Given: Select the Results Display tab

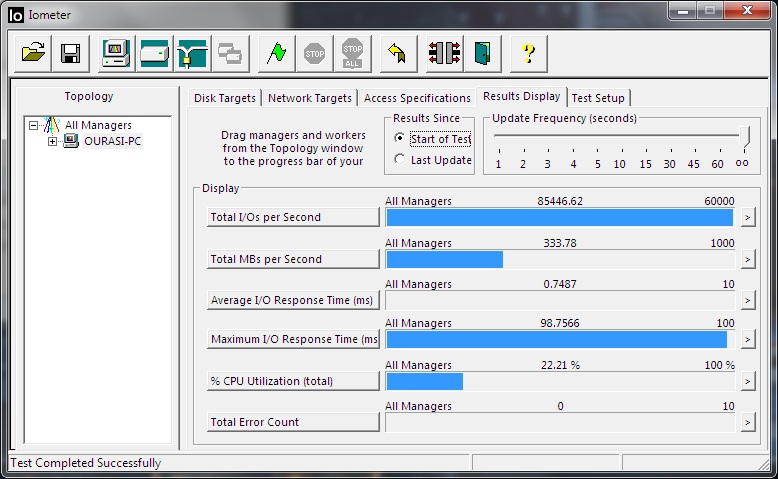Looking at the screenshot, I should (x=521, y=96).
